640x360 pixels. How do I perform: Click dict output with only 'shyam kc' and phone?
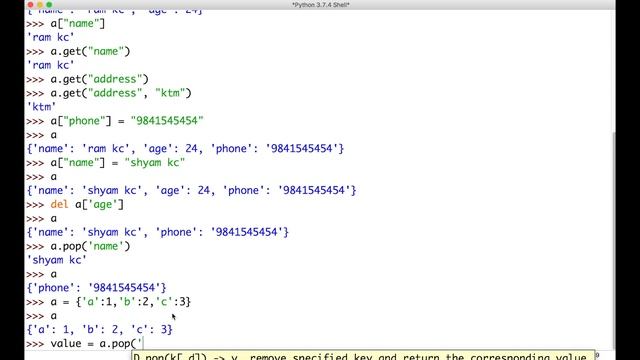click(158, 232)
